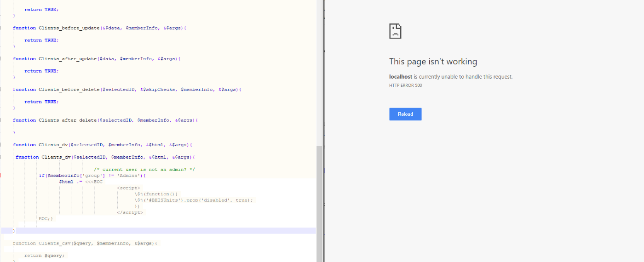The height and width of the screenshot is (262, 644).
Task: Click the bold "localhost" text in the error message
Action: point(401,77)
